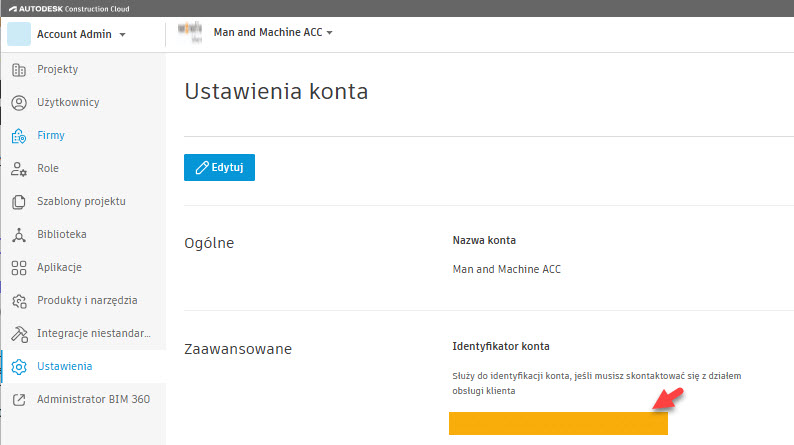Select Biblioteka in the sidebar

(x=62, y=235)
